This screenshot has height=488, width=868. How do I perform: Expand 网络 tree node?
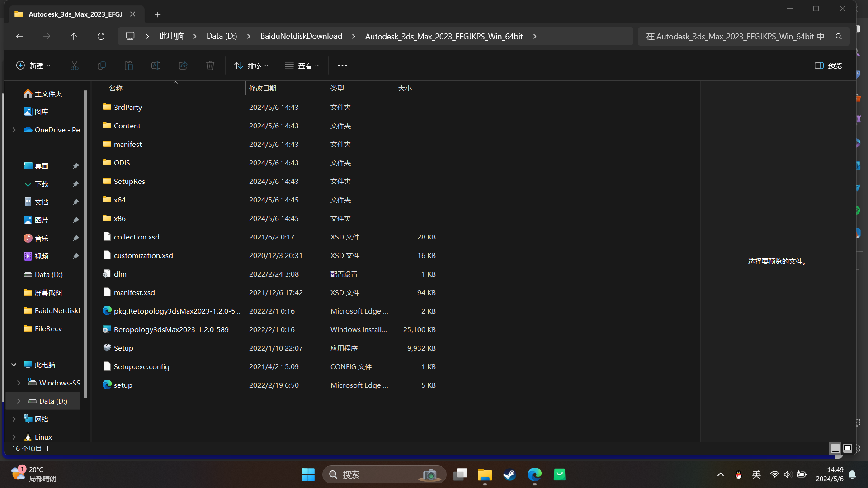click(x=14, y=419)
